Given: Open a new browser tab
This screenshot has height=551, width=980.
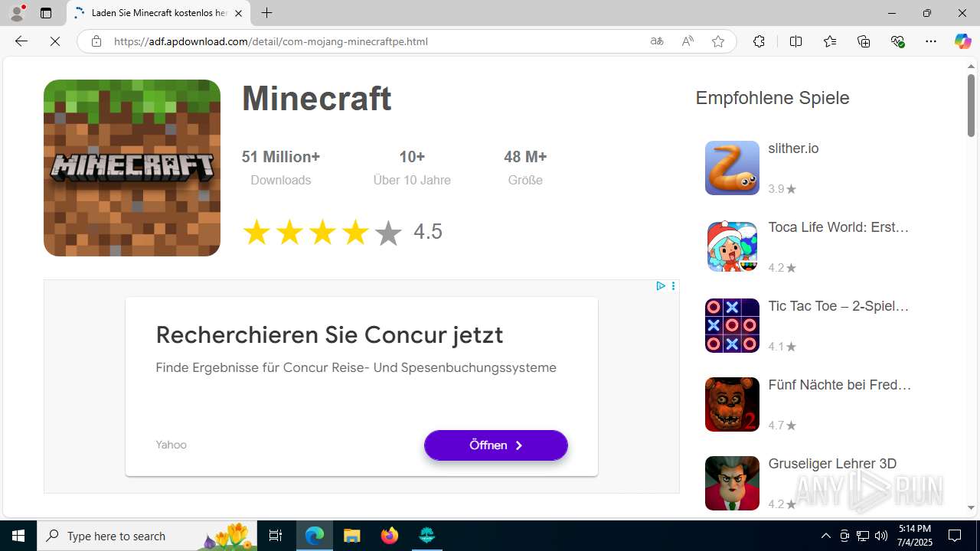Looking at the screenshot, I should [x=266, y=13].
